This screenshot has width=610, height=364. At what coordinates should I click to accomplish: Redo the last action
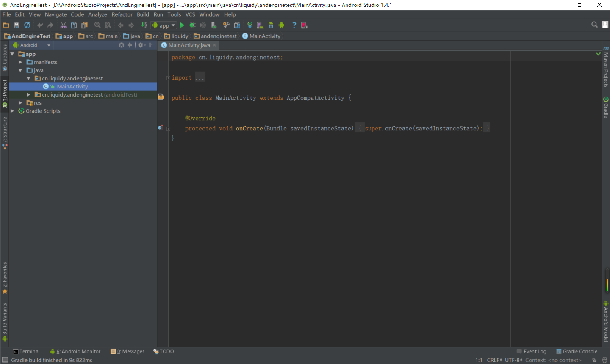[x=50, y=25]
